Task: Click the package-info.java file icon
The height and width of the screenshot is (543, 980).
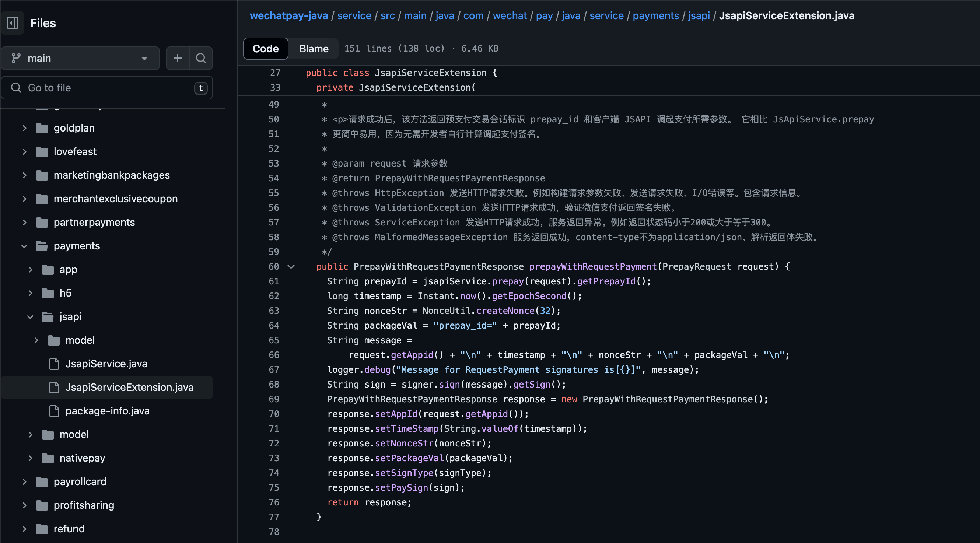Action: [x=55, y=411]
